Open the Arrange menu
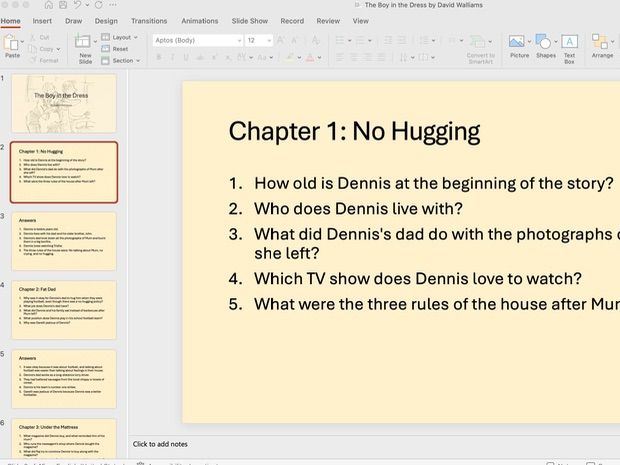The width and height of the screenshot is (620, 465). (602, 47)
